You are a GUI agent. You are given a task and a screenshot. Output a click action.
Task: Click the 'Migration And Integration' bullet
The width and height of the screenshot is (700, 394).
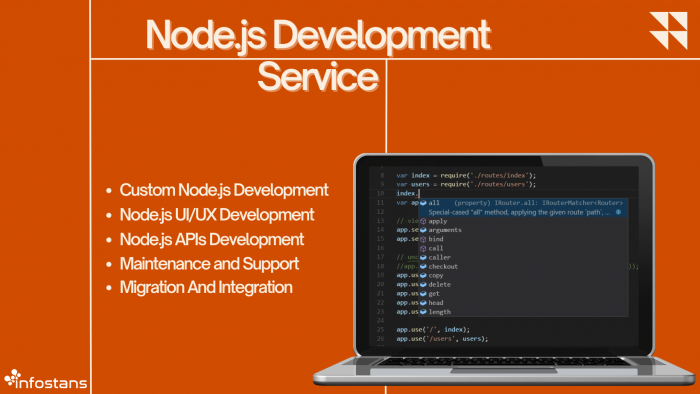coord(206,287)
